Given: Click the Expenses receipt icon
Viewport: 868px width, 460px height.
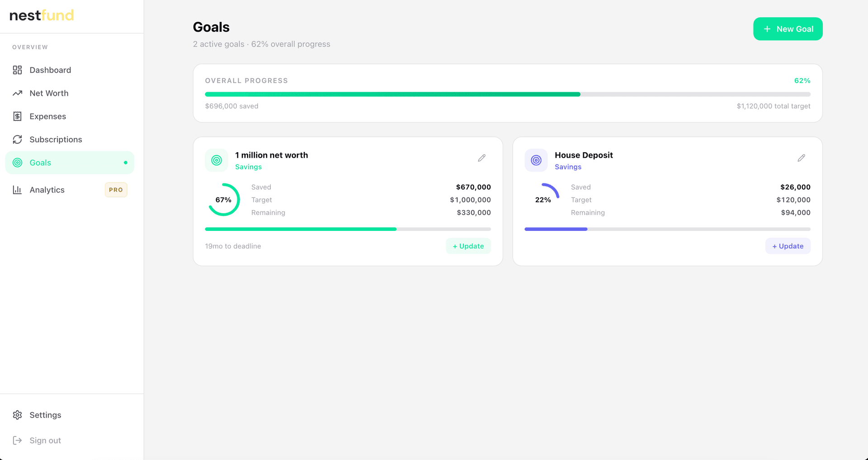Looking at the screenshot, I should click(17, 116).
